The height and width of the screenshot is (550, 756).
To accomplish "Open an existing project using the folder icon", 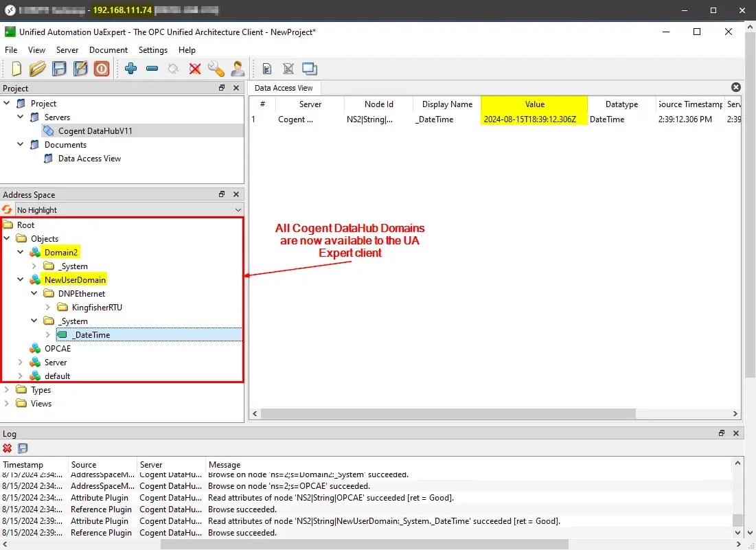I will tap(38, 69).
